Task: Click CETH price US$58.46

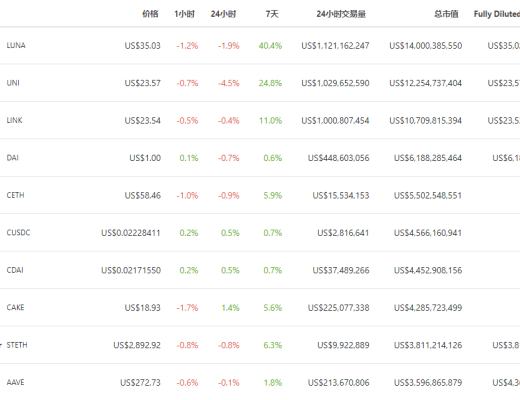Action: click(142, 195)
